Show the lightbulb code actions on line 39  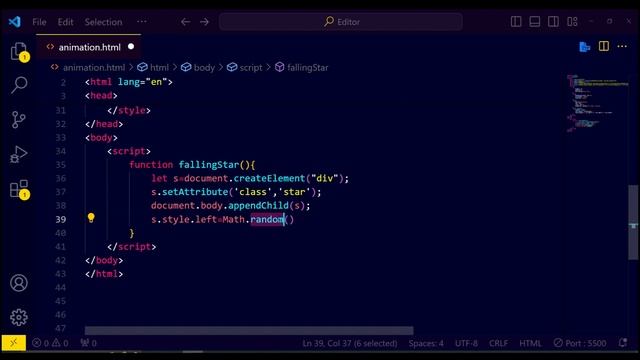tap(91, 218)
